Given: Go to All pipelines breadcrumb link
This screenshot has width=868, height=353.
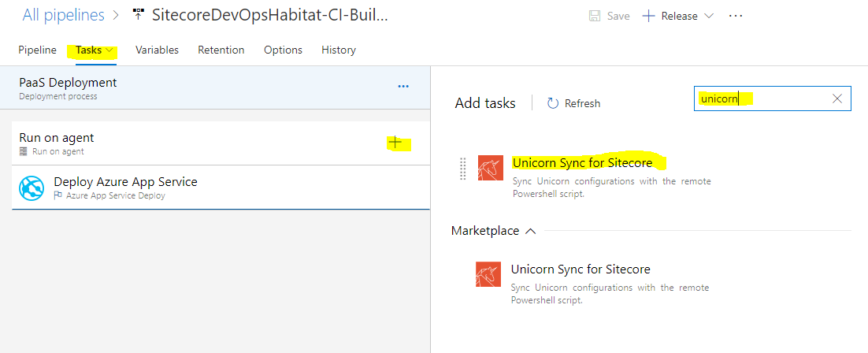Looking at the screenshot, I should pyautogui.click(x=63, y=15).
